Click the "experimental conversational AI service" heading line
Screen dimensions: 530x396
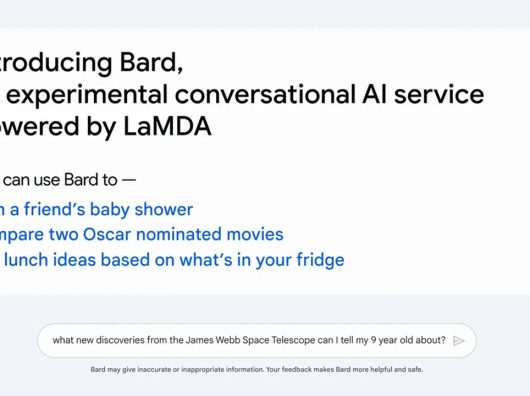(x=242, y=95)
